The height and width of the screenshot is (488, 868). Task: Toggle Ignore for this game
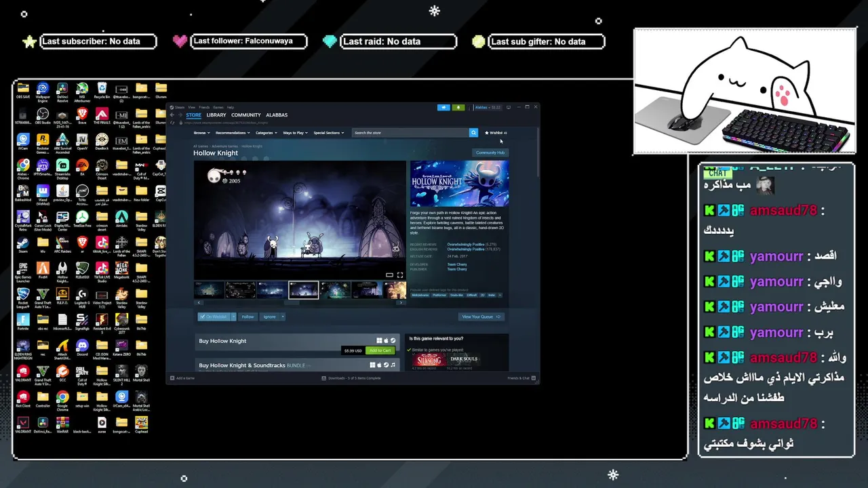[x=269, y=317]
